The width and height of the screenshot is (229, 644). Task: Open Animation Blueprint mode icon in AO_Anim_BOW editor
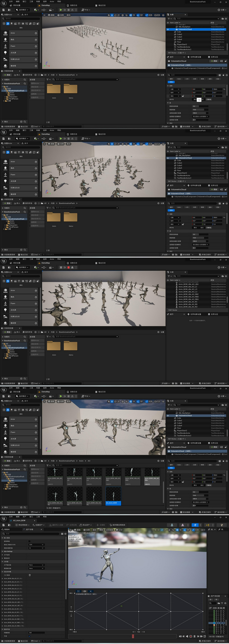pos(208,525)
